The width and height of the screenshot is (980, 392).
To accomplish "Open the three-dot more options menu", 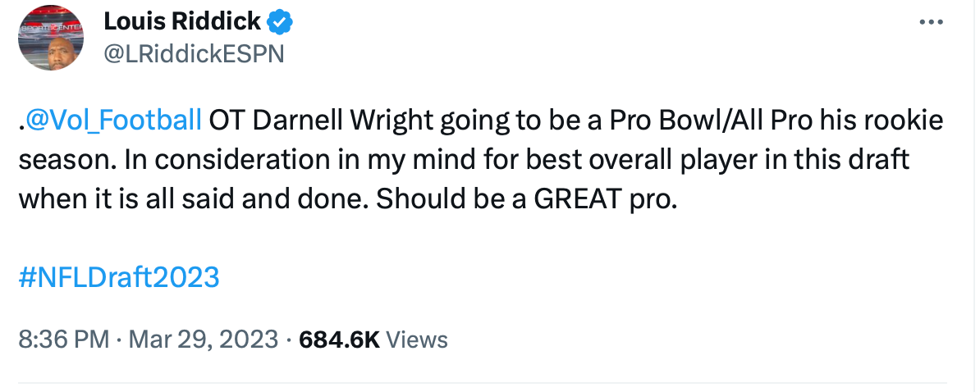I will click(931, 22).
